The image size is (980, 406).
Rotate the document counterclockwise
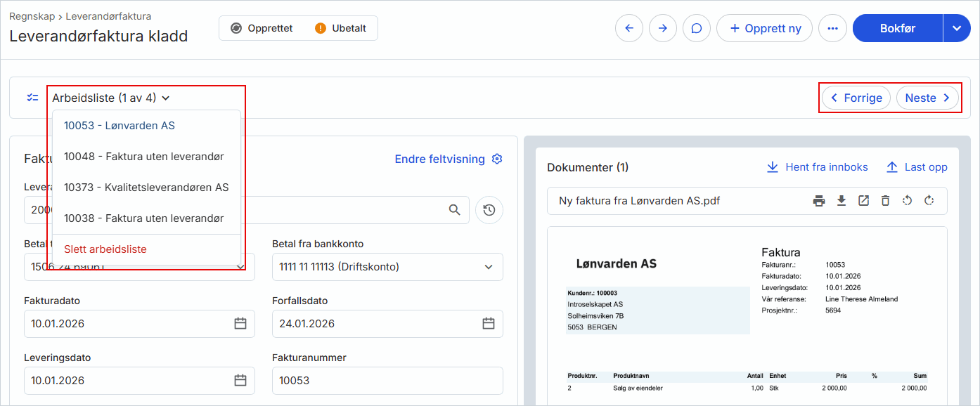(x=907, y=201)
